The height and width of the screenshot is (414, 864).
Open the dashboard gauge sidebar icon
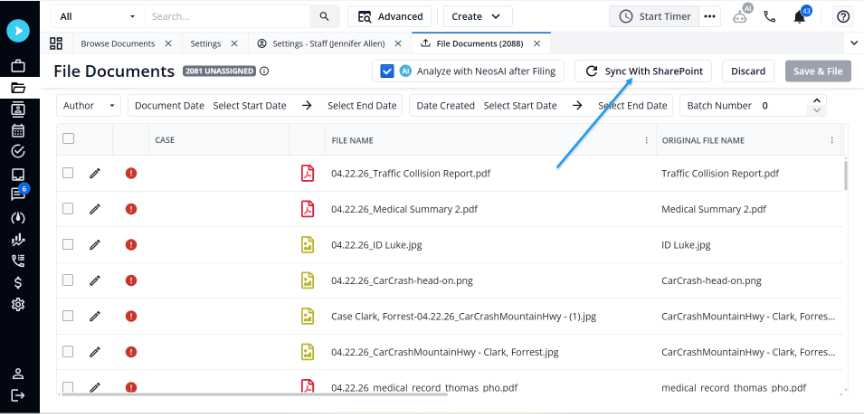pos(18,218)
